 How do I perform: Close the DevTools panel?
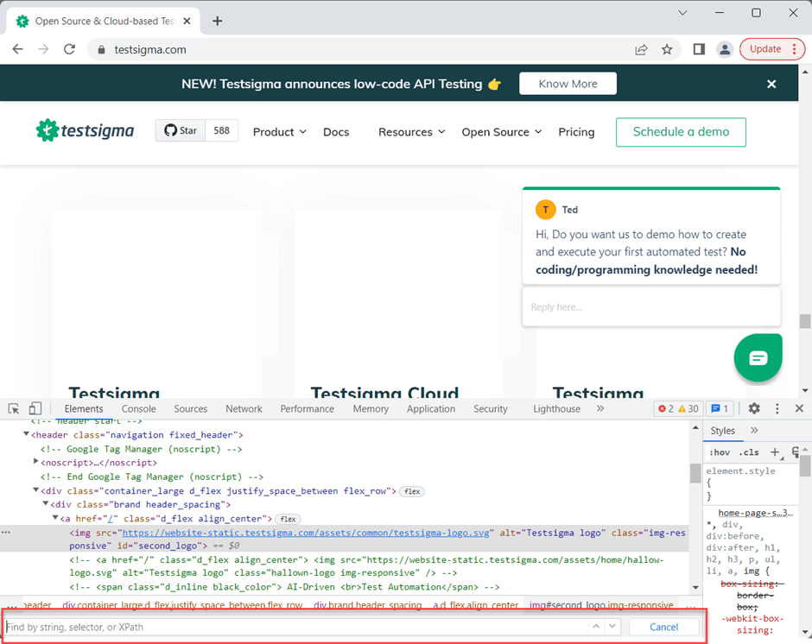799,408
